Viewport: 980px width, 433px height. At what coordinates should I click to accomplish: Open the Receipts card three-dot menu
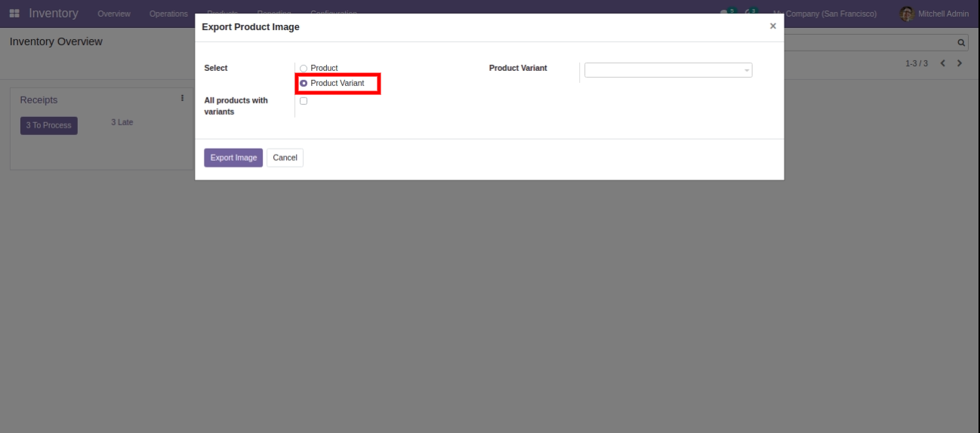point(182,98)
